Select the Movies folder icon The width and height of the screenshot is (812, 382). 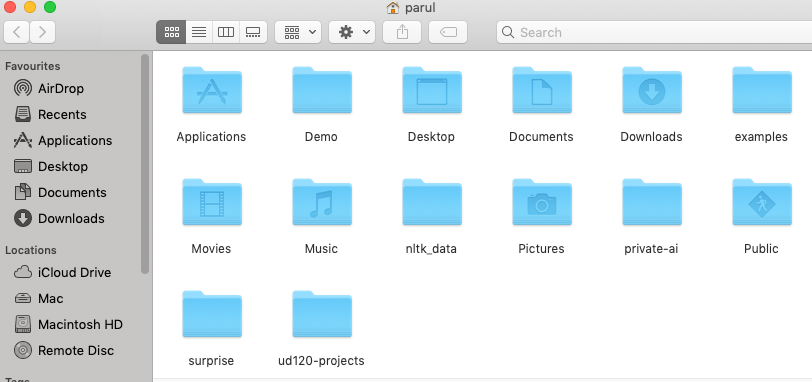(x=212, y=202)
